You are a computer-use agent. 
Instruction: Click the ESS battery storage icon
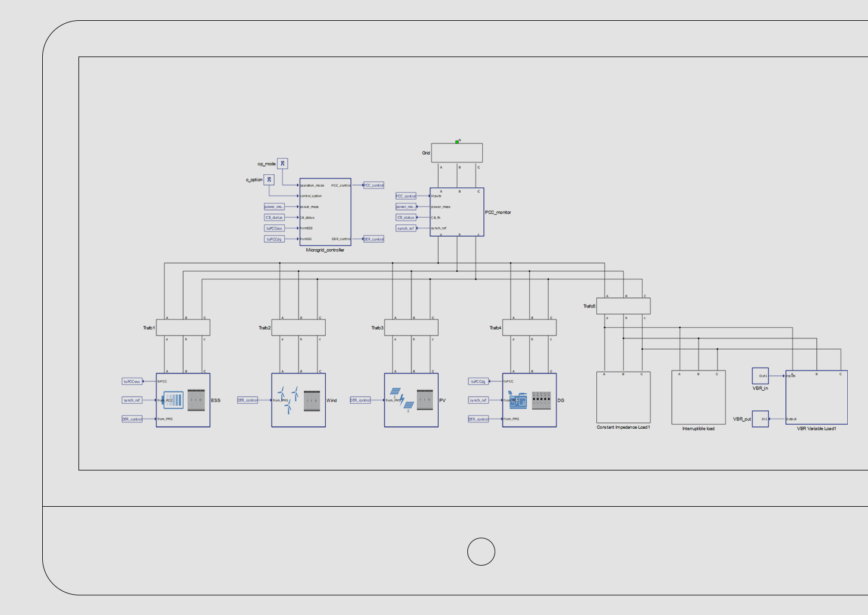(x=174, y=400)
